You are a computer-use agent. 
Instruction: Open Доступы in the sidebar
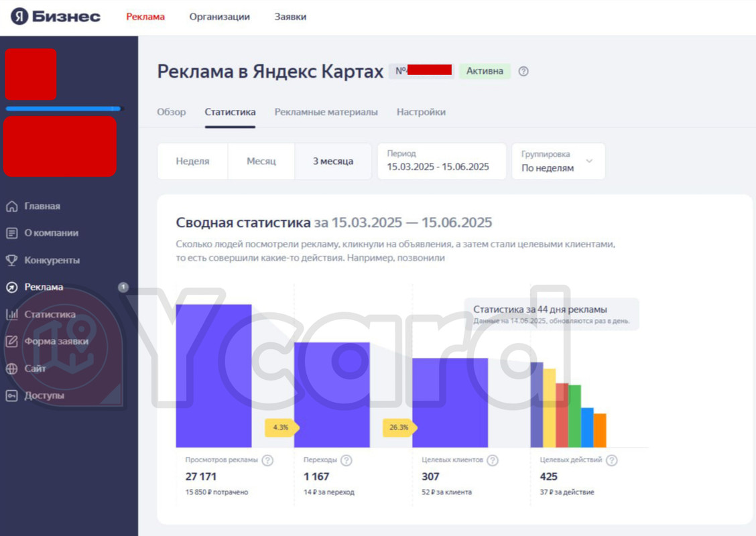click(x=44, y=396)
